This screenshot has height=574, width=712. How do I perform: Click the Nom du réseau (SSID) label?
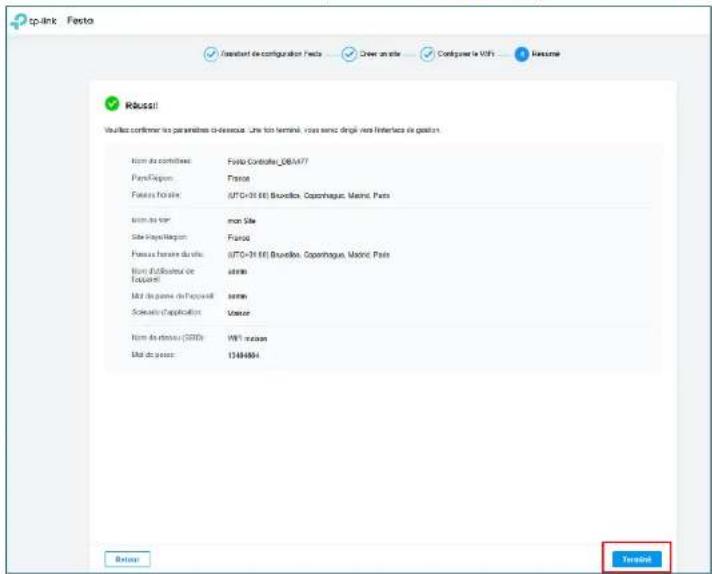click(168, 338)
